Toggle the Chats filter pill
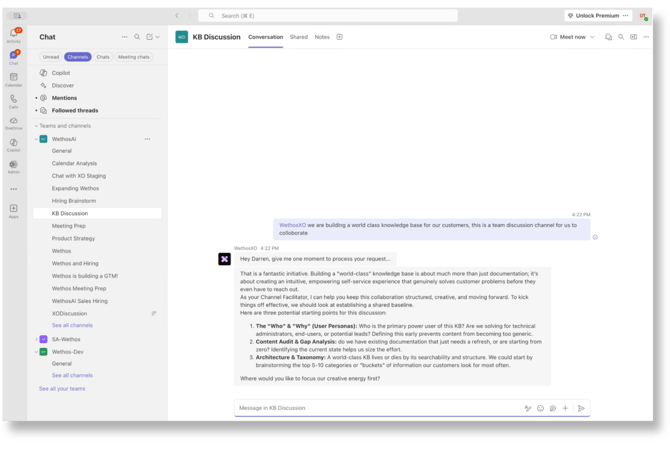 coord(103,57)
